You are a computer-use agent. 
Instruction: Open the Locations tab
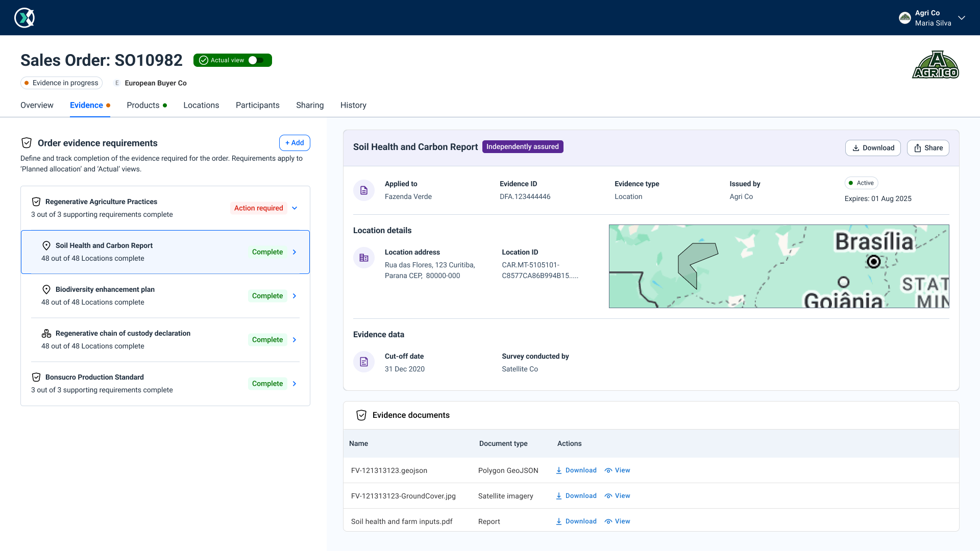201,105
